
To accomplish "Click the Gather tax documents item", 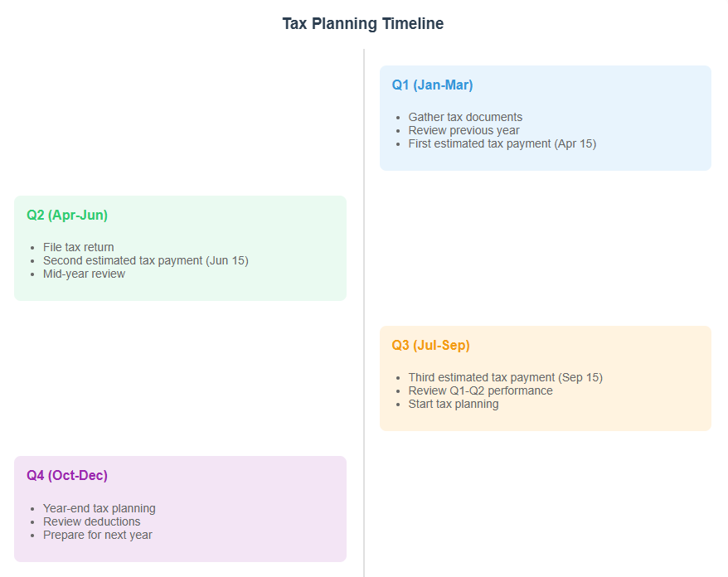I will click(465, 118).
